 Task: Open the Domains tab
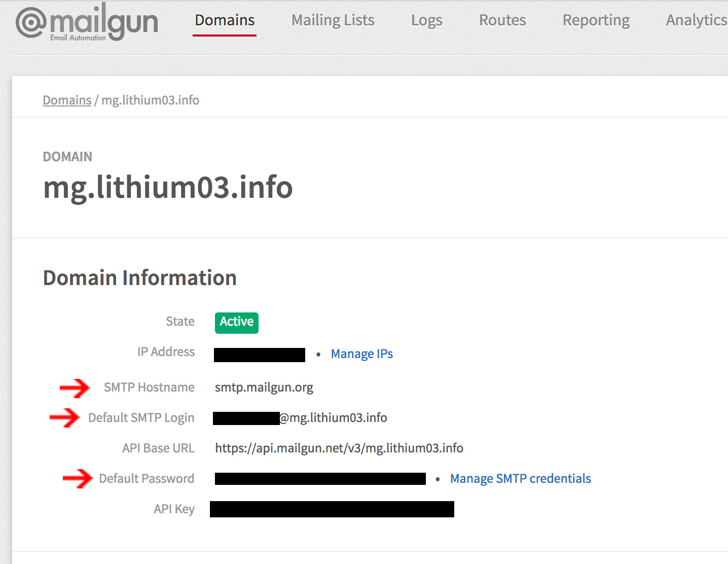(225, 20)
